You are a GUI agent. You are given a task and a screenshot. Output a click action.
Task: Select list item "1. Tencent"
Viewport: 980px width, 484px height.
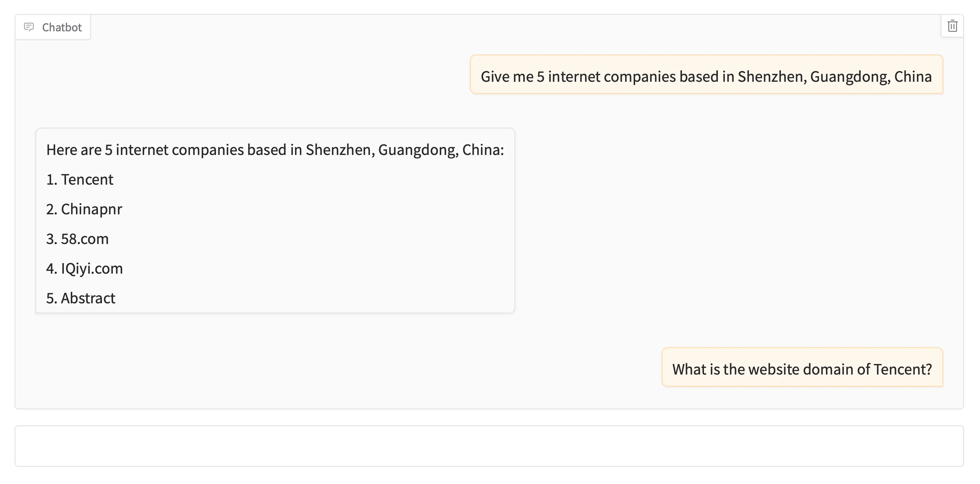tap(80, 180)
